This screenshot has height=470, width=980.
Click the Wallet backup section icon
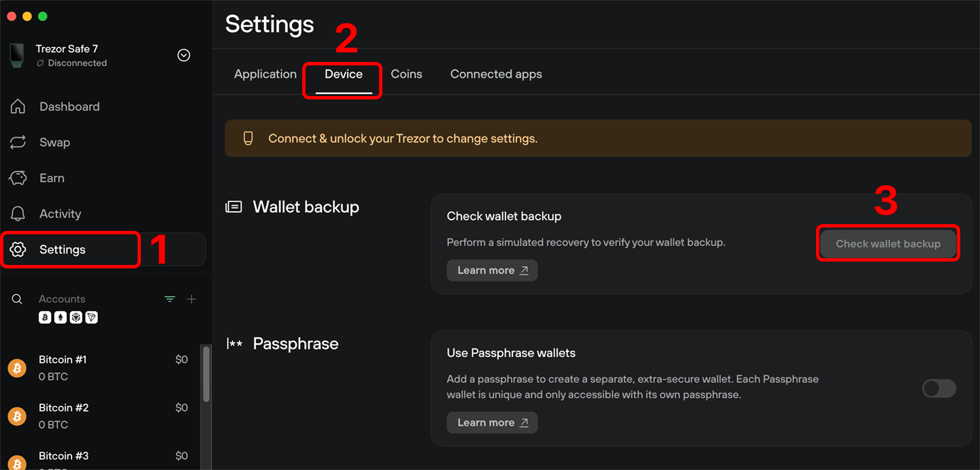point(233,206)
